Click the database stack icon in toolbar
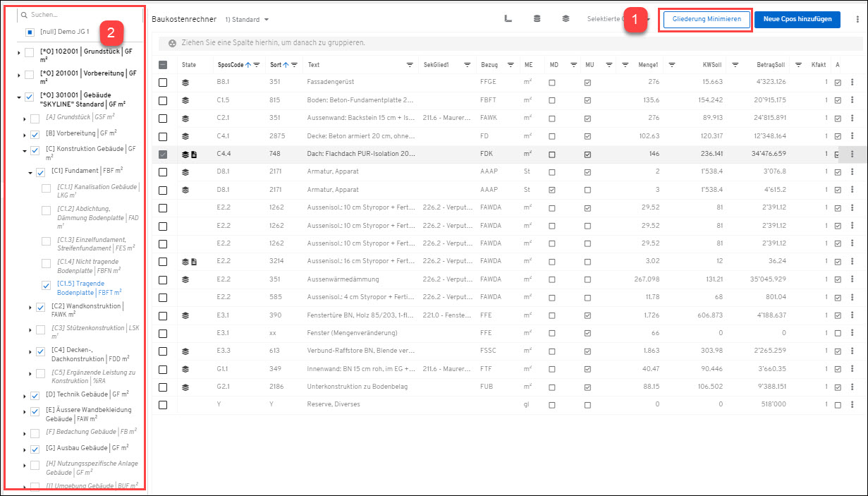 pos(537,19)
